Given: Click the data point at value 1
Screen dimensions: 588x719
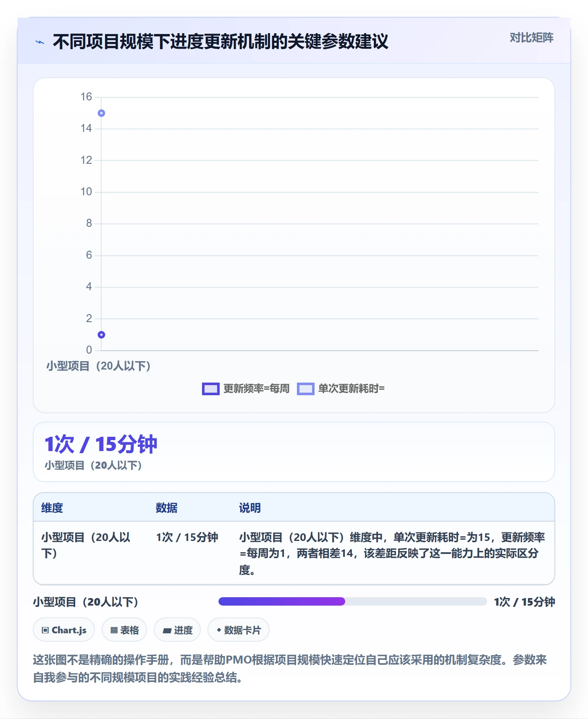Looking at the screenshot, I should [x=101, y=335].
